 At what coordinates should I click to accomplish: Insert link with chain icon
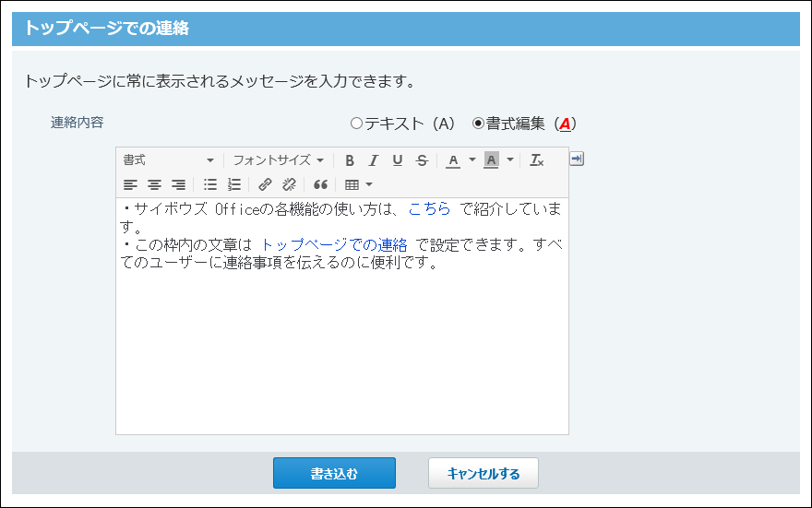[x=265, y=184]
